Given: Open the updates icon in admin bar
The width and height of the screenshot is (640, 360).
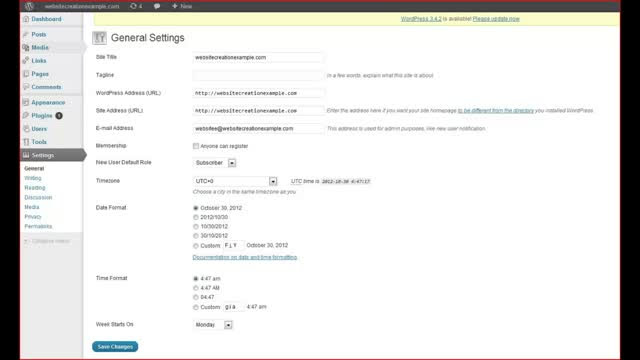Looking at the screenshot, I should [133, 6].
